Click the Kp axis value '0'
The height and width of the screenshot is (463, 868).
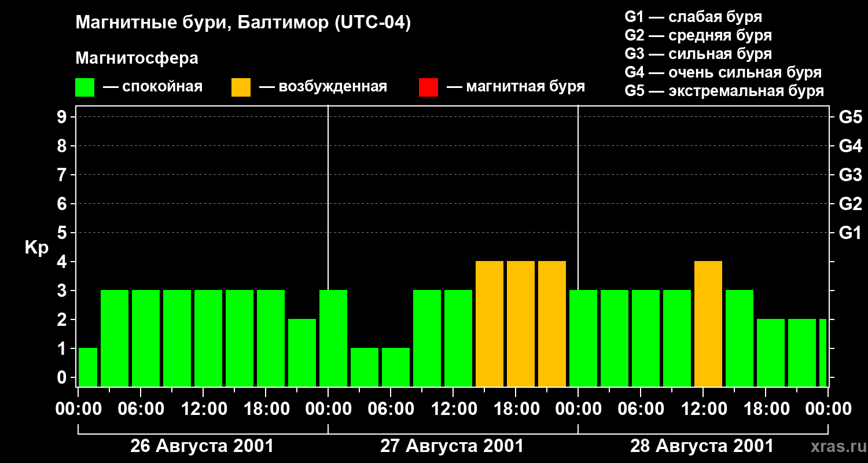63,377
